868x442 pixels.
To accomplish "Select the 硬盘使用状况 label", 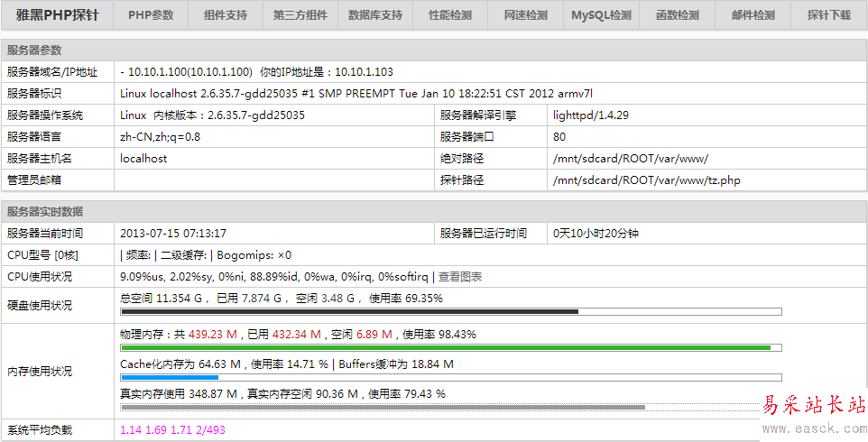I will [x=40, y=306].
